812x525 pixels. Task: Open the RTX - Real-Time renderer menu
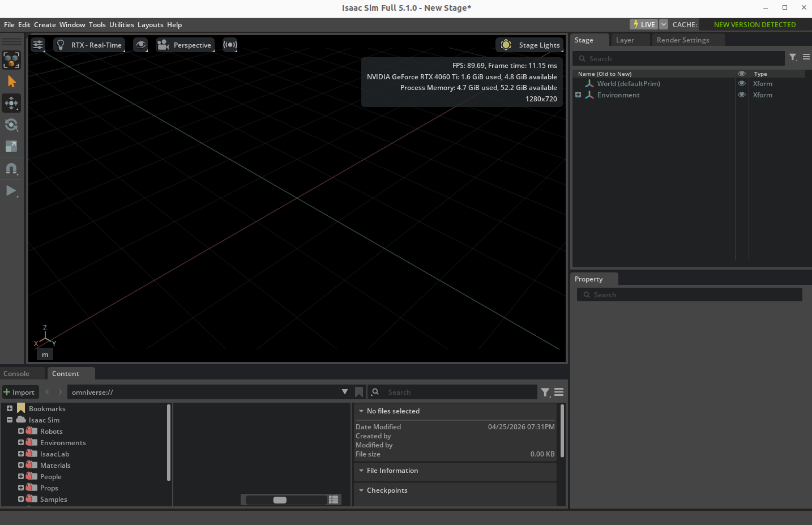click(x=89, y=45)
